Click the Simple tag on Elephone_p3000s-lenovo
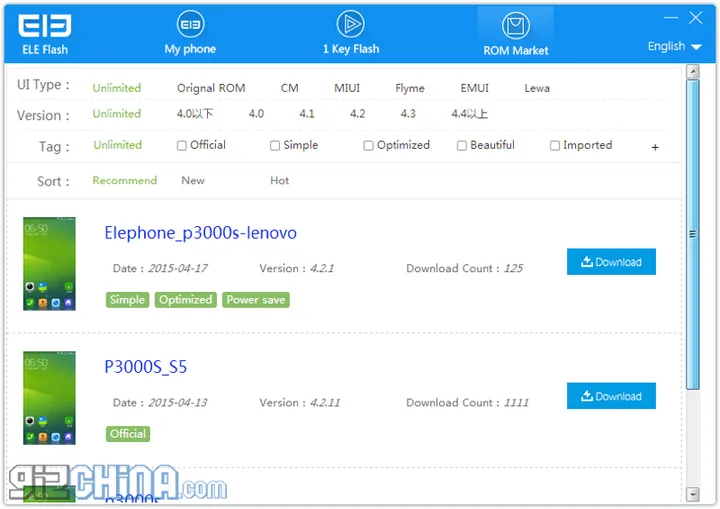Image resolution: width=720 pixels, height=509 pixels. point(127,300)
